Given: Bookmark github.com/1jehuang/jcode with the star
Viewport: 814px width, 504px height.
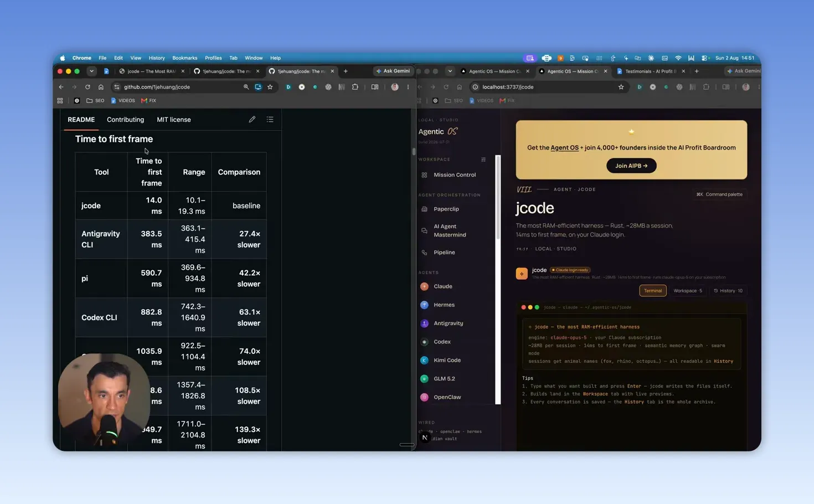Looking at the screenshot, I should [270, 87].
